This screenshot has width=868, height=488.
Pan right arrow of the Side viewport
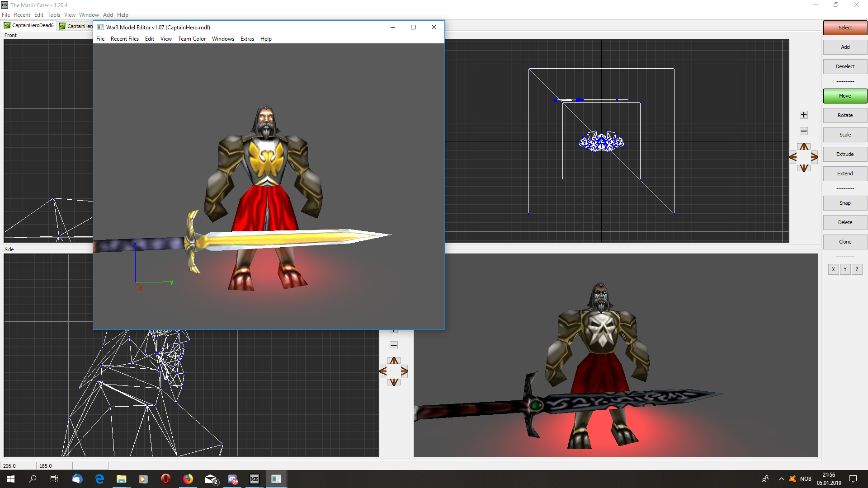click(x=405, y=371)
